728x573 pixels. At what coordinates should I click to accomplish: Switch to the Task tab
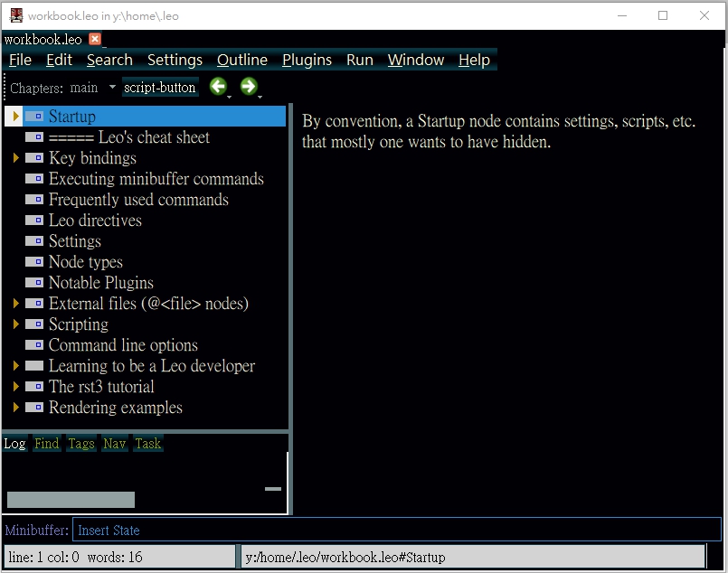[148, 444]
